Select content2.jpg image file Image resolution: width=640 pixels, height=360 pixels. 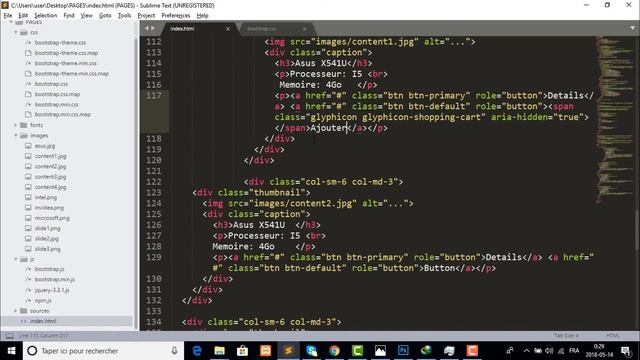click(50, 167)
